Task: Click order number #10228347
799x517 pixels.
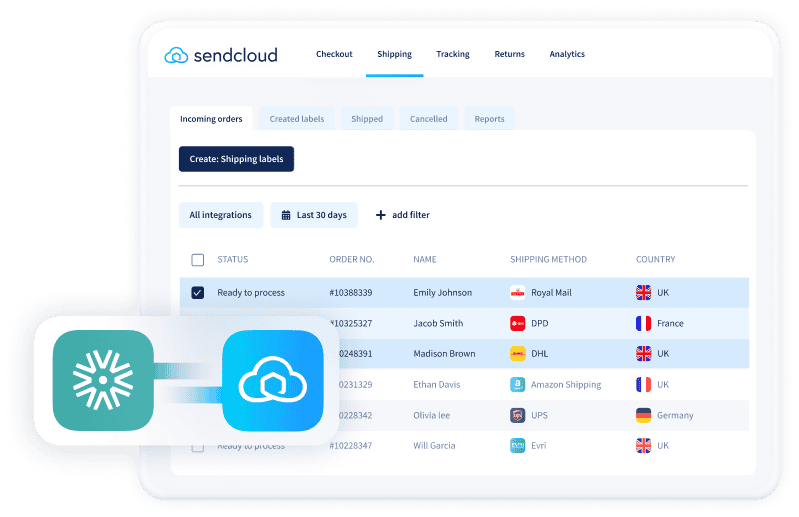Action: 351,446
